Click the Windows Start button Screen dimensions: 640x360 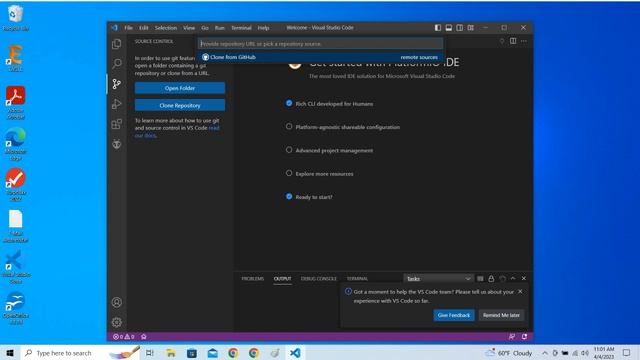pyautogui.click(x=10, y=353)
